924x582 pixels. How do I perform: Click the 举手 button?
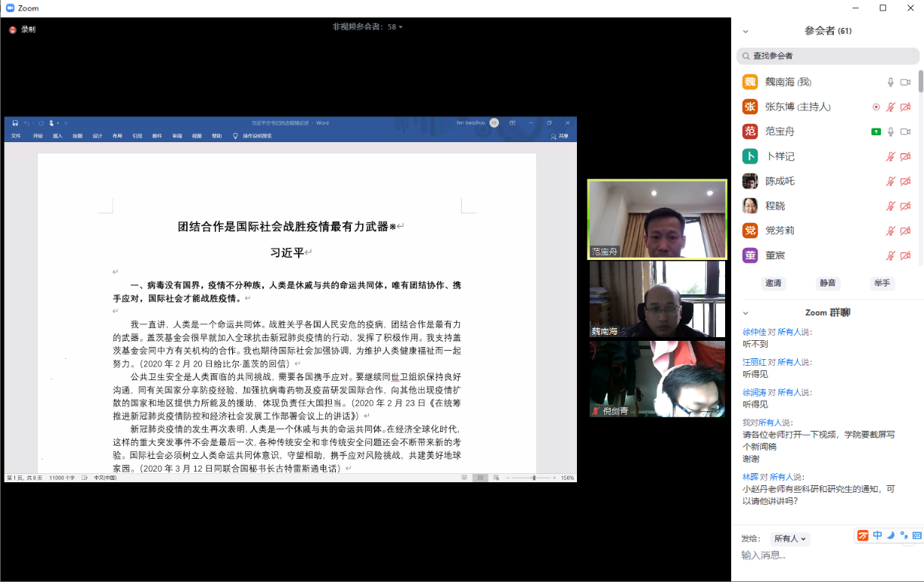click(x=882, y=283)
